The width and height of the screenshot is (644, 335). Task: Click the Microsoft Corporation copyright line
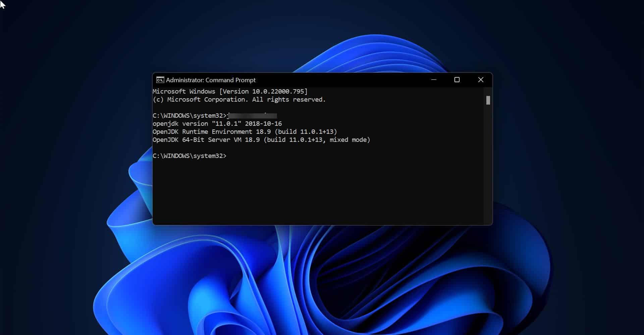coord(239,99)
